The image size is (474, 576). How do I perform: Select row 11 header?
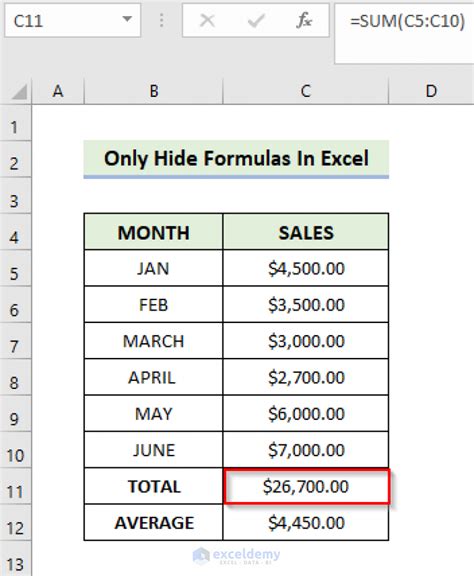coord(15,486)
